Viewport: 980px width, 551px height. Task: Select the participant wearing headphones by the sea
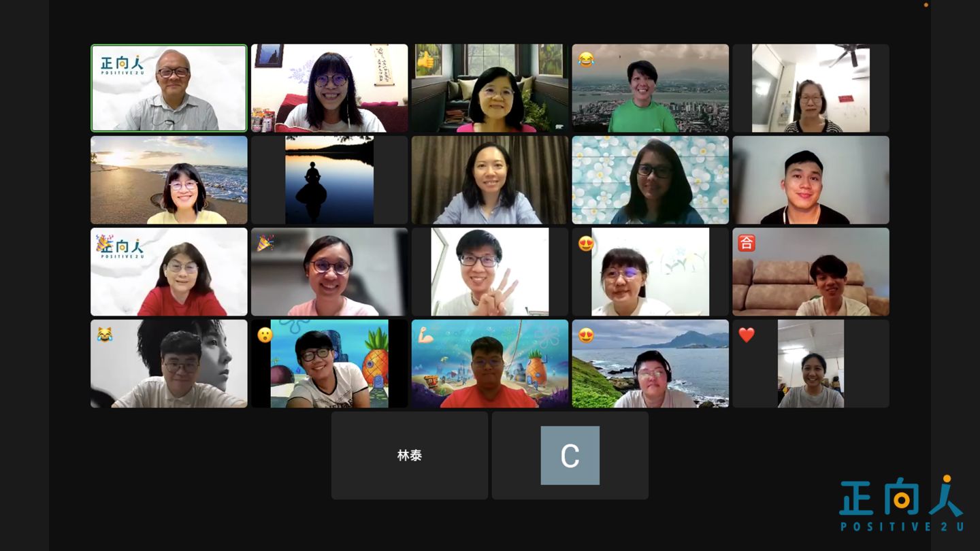point(651,364)
